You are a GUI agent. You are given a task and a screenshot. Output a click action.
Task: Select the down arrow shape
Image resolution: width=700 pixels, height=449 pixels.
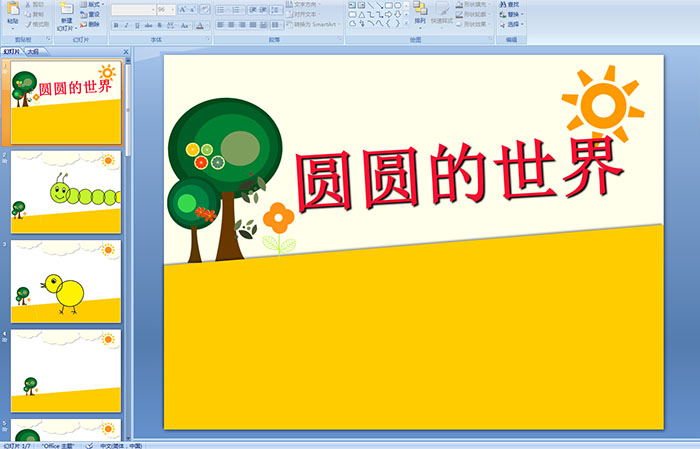coord(397,15)
